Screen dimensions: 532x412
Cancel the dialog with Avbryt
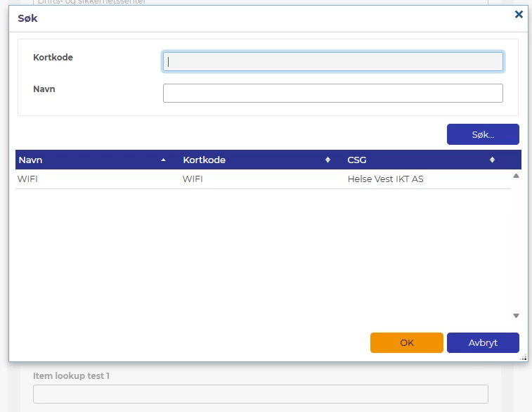click(x=483, y=343)
